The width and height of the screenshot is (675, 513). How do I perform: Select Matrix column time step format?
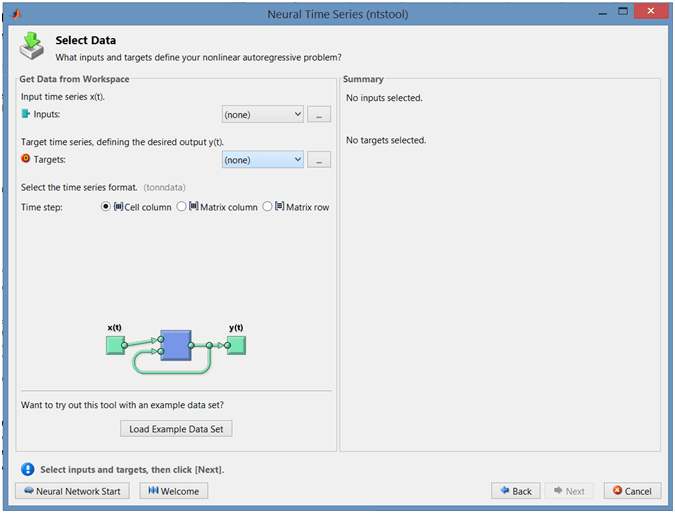coord(181,207)
